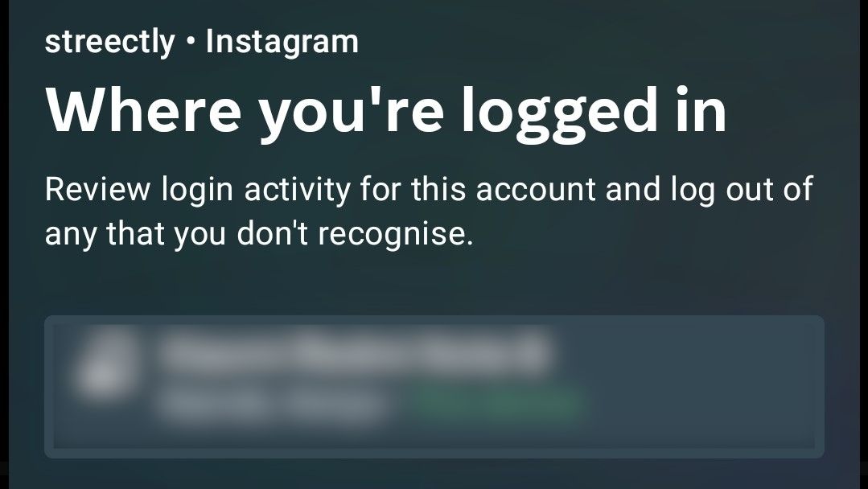
Task: Click the word 'account' in the description
Action: click(x=535, y=190)
